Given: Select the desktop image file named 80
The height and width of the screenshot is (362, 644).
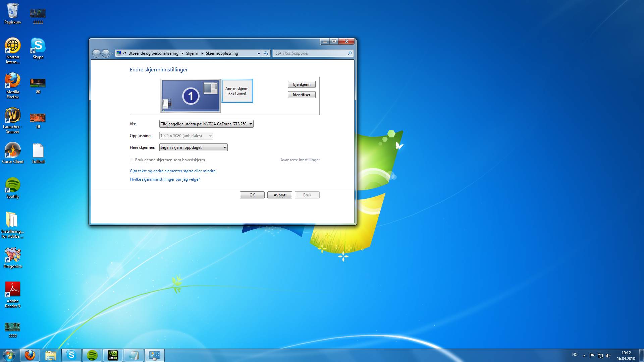Looking at the screenshot, I should [x=38, y=86].
